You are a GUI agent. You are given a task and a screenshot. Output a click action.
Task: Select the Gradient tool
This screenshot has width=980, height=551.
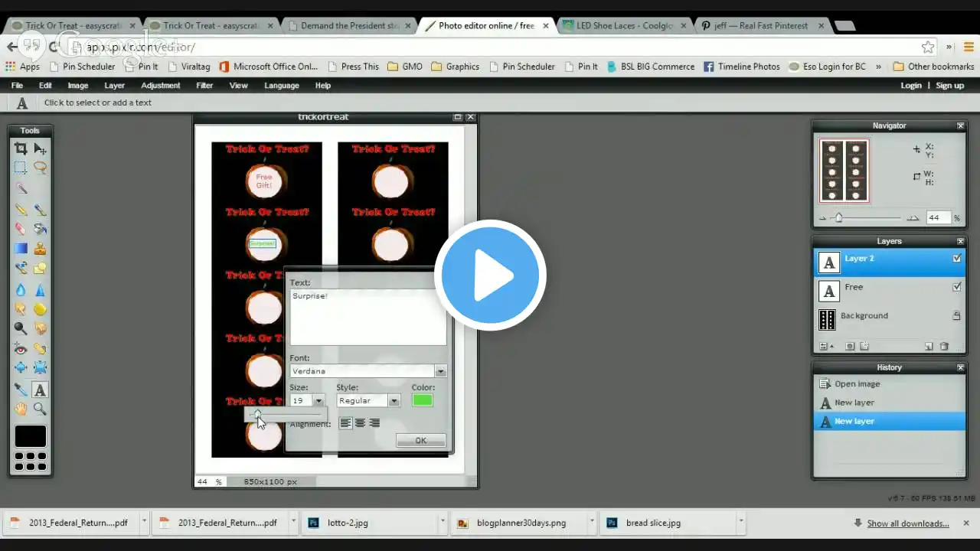pyautogui.click(x=21, y=248)
